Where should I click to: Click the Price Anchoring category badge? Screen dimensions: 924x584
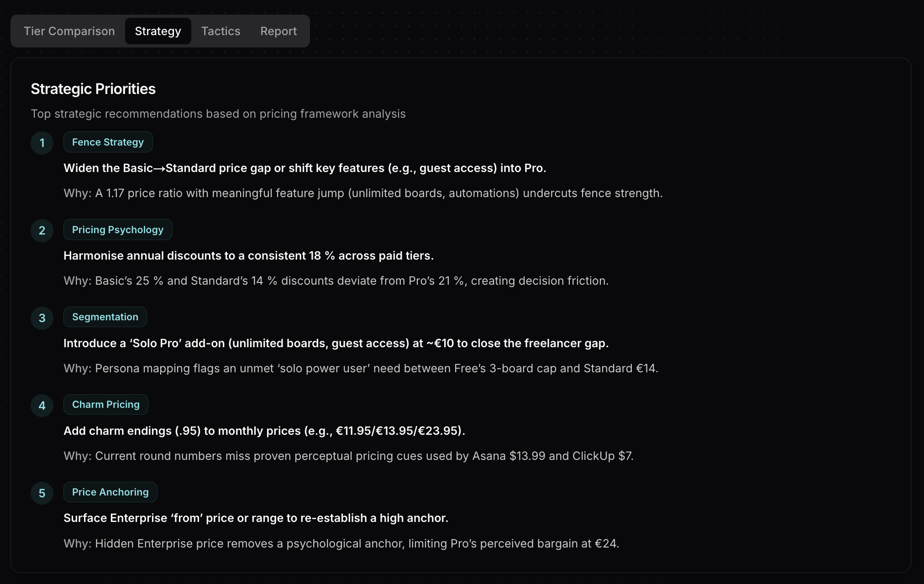[110, 492]
